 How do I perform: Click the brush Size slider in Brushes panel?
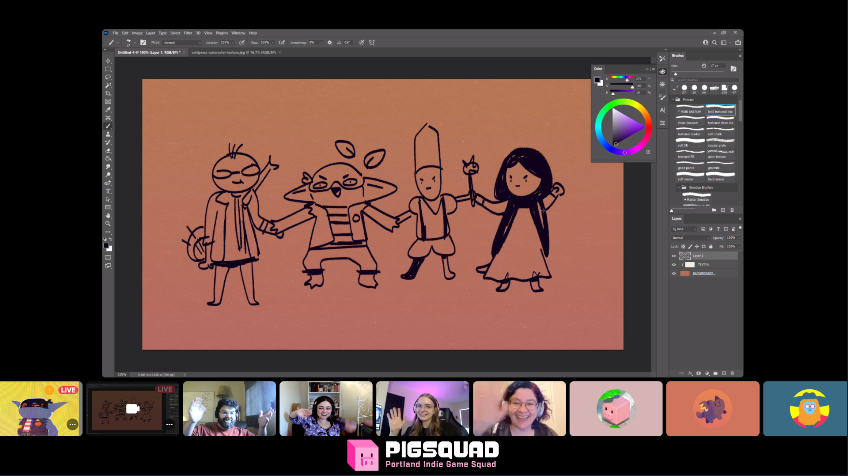pyautogui.click(x=698, y=72)
